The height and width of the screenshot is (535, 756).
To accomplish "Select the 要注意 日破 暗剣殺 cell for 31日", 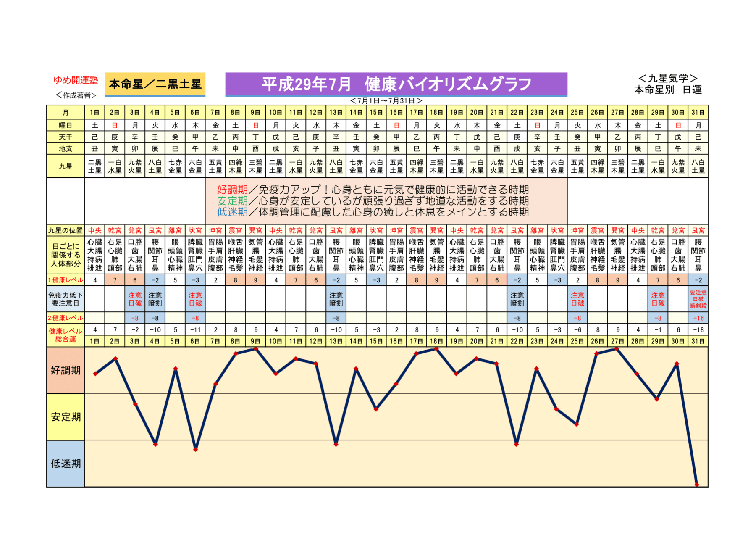I will point(698,299).
